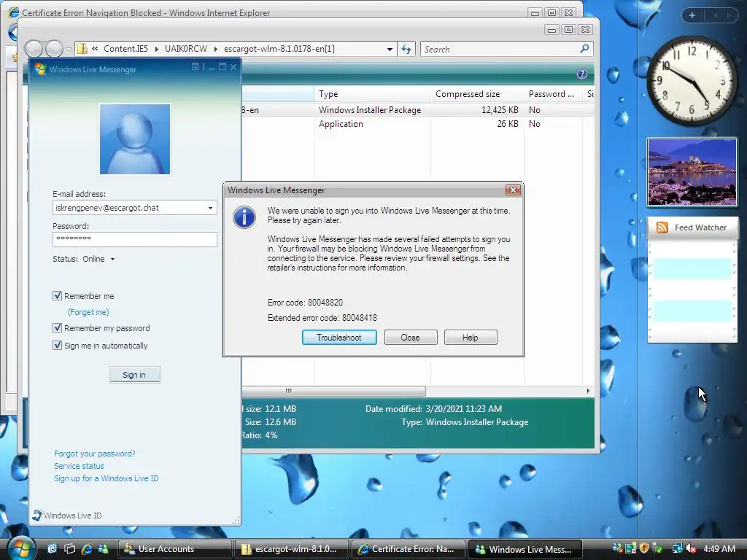The width and height of the screenshot is (747, 560).
Task: Expand the arrow after UAIK0RCW breadcrumb
Action: pyautogui.click(x=215, y=49)
